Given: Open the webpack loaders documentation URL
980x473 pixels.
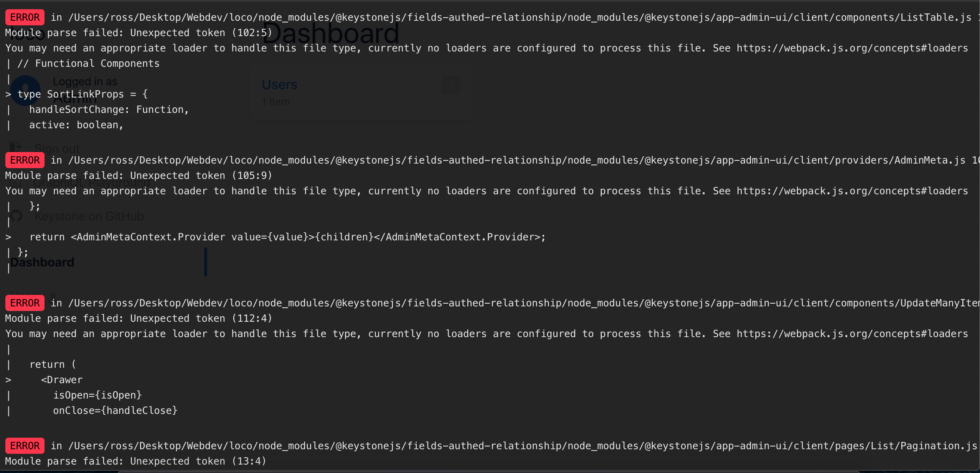Looking at the screenshot, I should (x=851, y=48).
